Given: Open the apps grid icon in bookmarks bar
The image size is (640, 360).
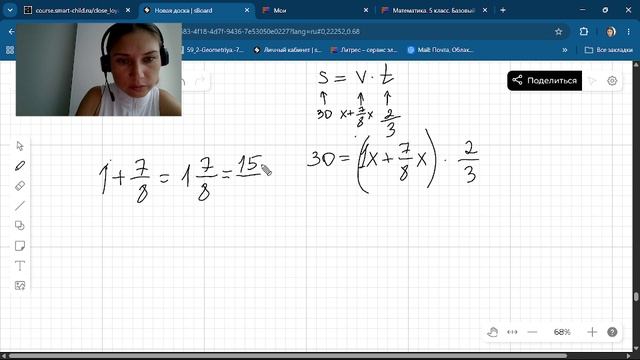Looking at the screenshot, I should (x=10, y=50).
